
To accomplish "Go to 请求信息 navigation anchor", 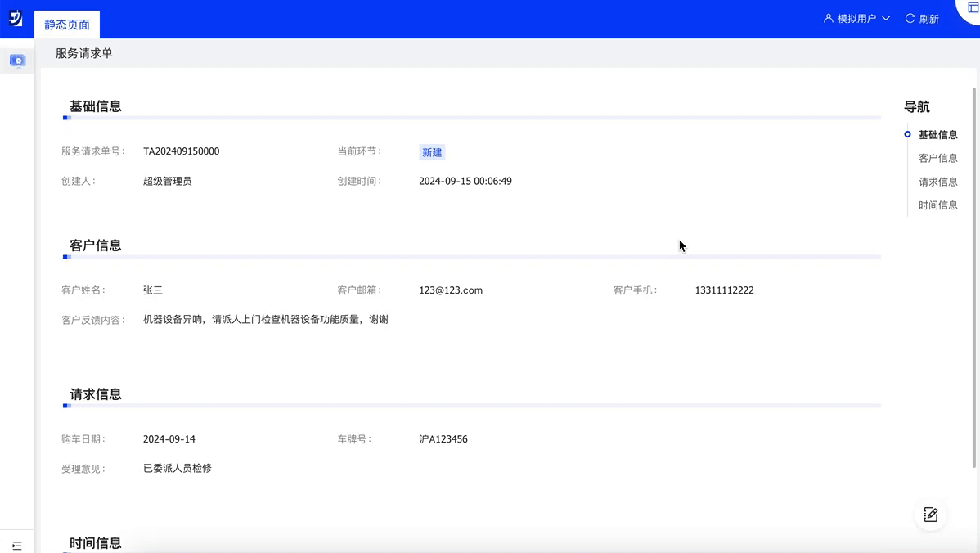I will coord(937,182).
